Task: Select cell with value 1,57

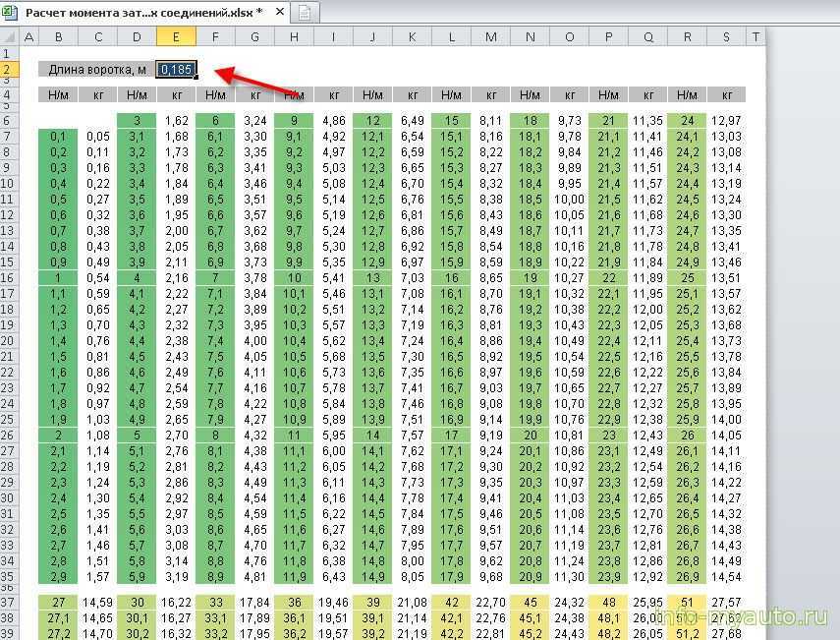Action: point(98,577)
